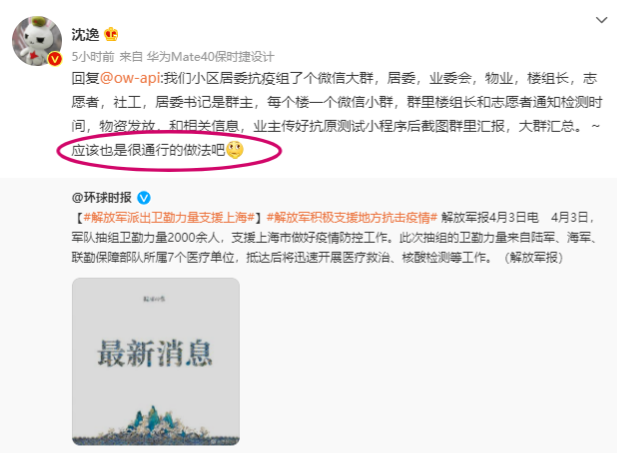Viewport: 617px width, 454px height.
Task: Open the 最新消息 image thumbnail
Action: tap(156, 362)
